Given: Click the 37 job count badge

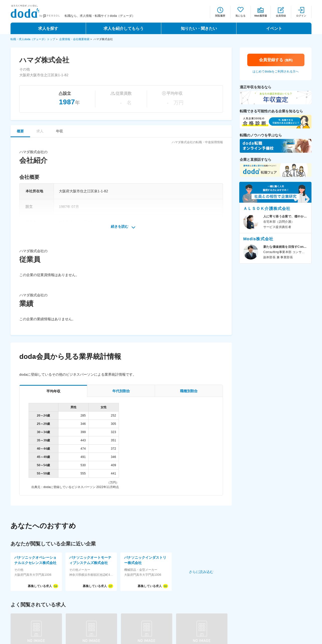Looking at the screenshot, I should click(111, 586).
